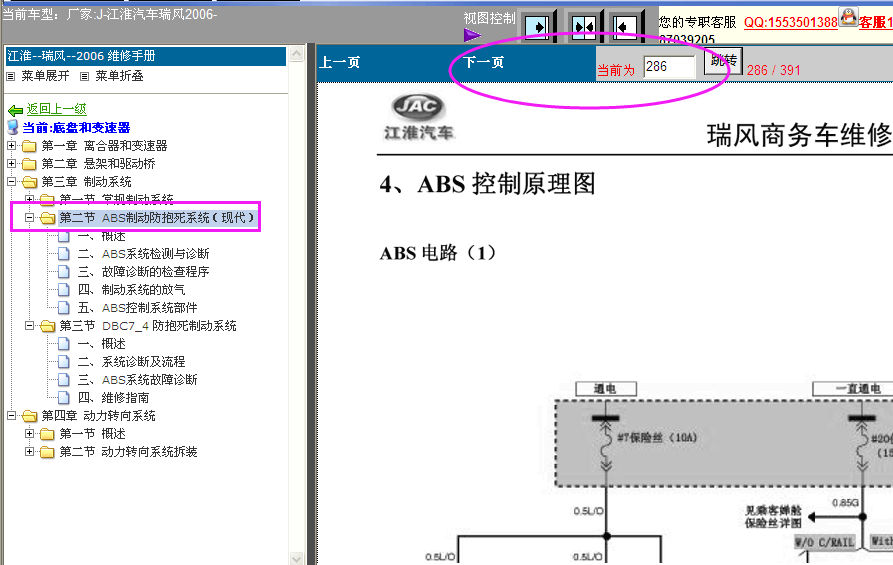Click the middle view control icon with facing arrows

point(584,26)
